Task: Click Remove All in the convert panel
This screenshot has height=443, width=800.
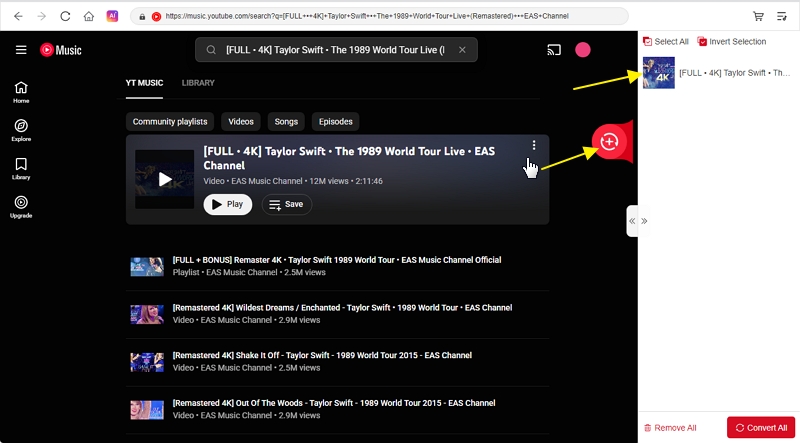Action: point(670,428)
